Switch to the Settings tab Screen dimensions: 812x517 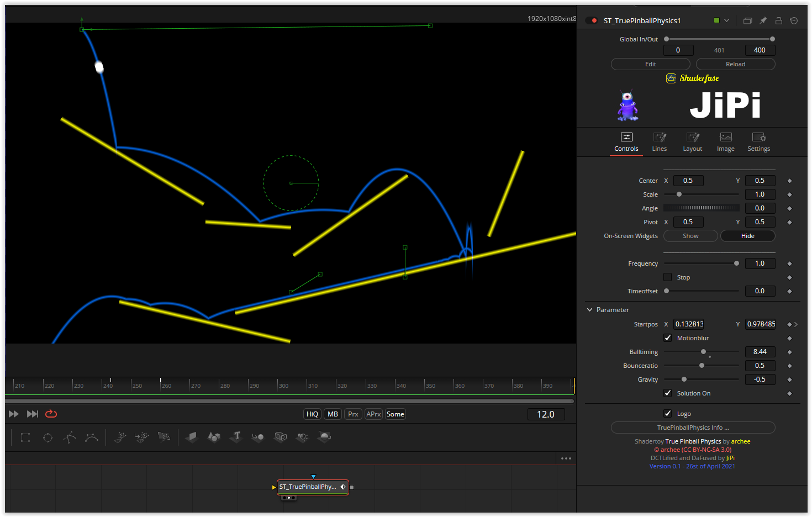point(759,142)
